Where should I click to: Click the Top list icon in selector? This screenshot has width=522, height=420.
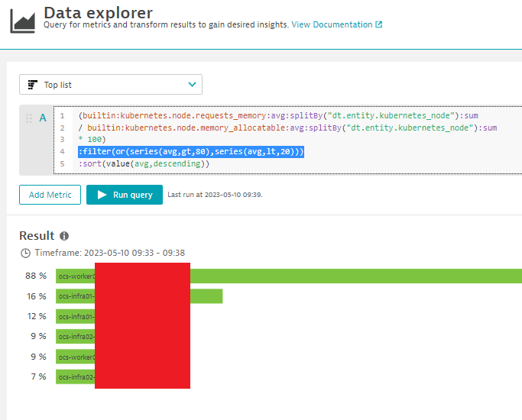33,85
